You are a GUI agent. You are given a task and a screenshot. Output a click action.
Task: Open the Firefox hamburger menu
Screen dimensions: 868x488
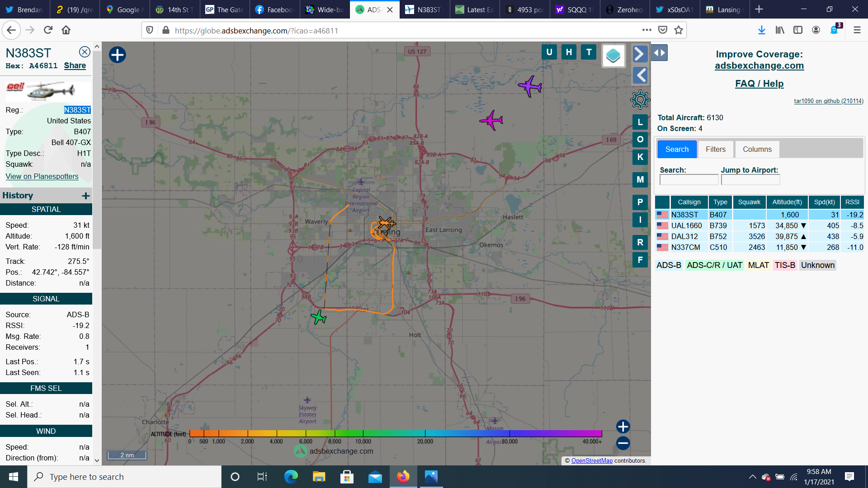click(x=857, y=30)
